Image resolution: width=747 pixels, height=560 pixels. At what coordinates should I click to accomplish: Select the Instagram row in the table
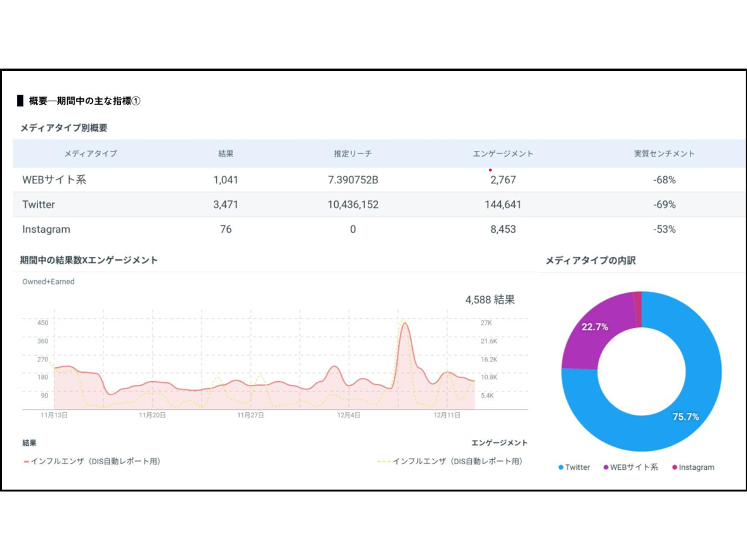coord(46,230)
